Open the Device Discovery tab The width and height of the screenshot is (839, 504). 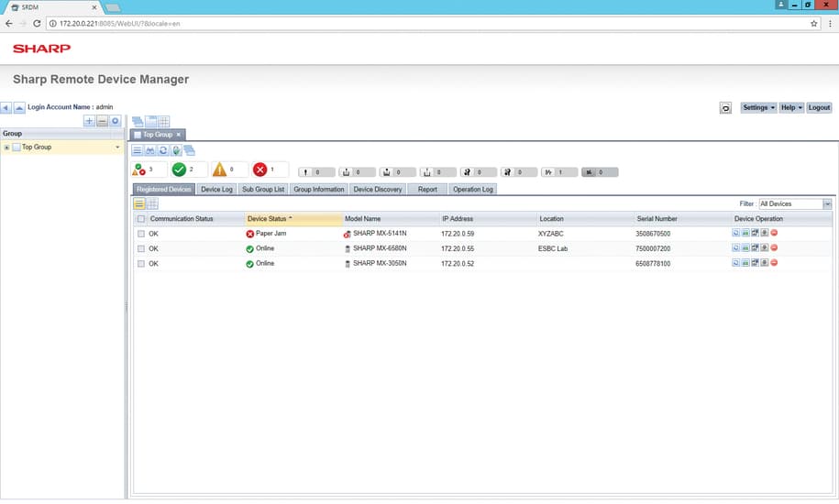[x=377, y=189]
